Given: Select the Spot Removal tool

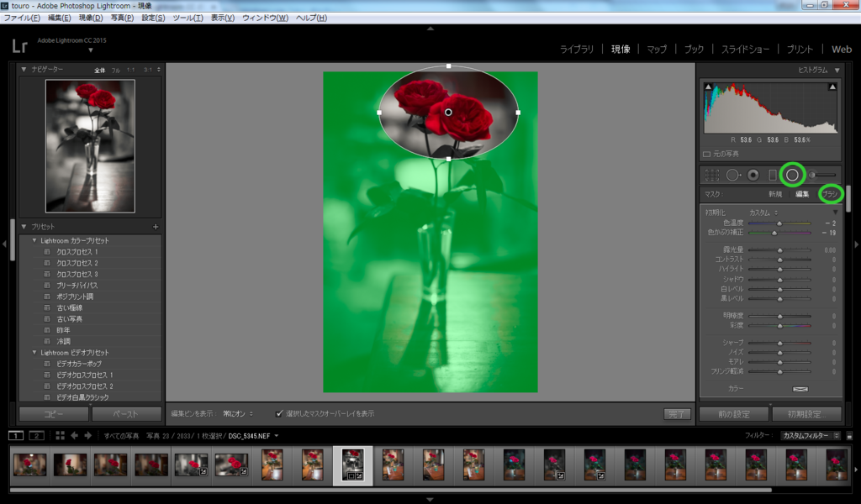Looking at the screenshot, I should 733,175.
